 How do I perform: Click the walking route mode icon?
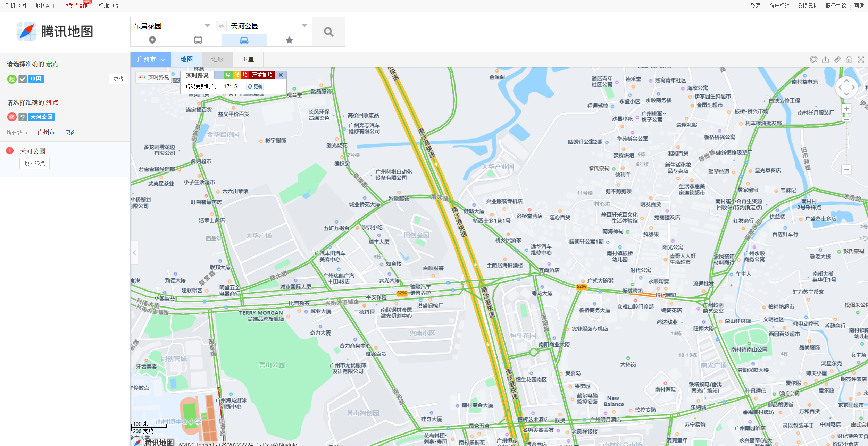(x=152, y=40)
